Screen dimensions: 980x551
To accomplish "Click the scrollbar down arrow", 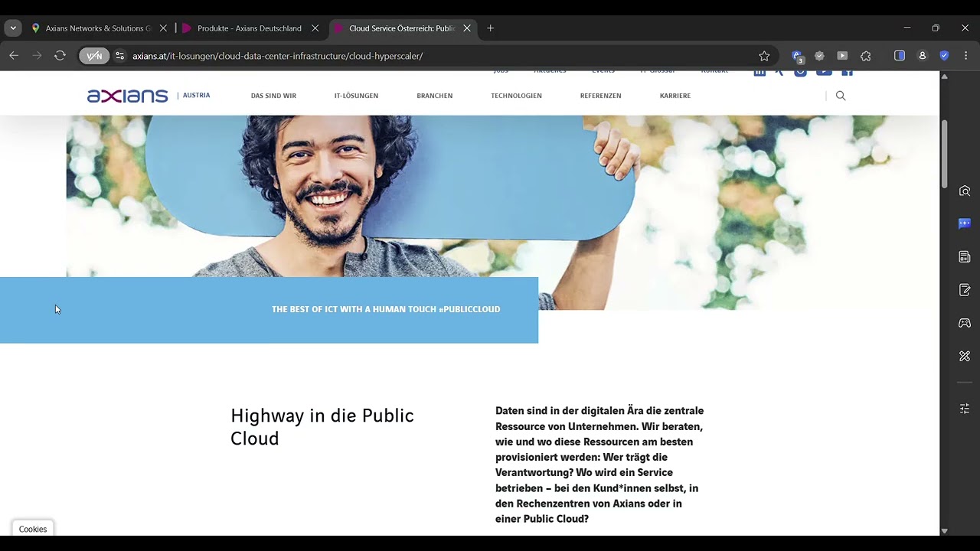I will click(x=944, y=530).
